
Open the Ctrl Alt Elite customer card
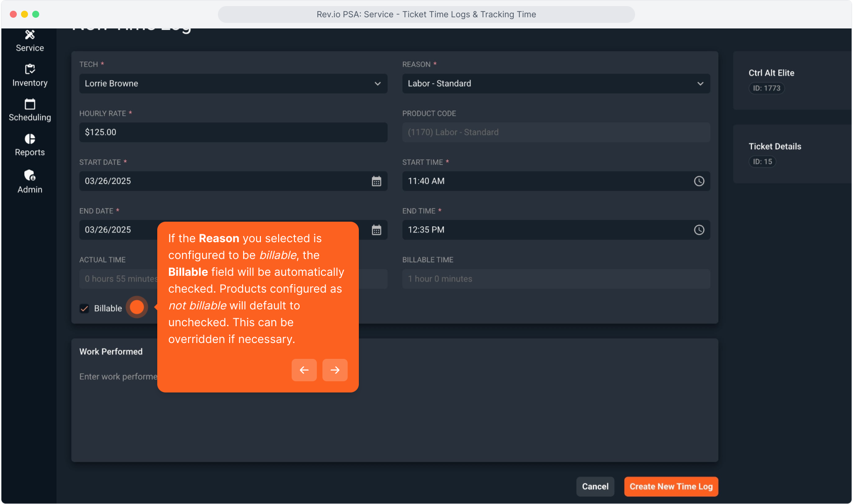point(791,80)
